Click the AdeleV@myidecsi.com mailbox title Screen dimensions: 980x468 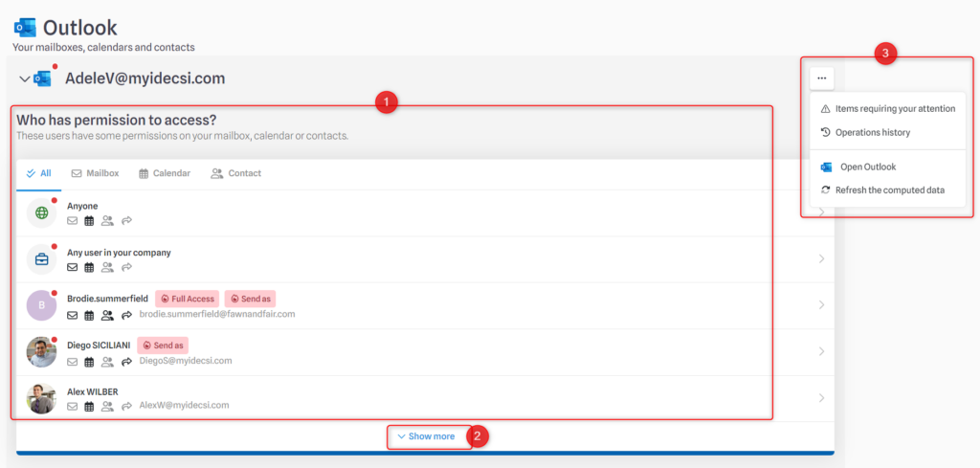[x=145, y=78]
